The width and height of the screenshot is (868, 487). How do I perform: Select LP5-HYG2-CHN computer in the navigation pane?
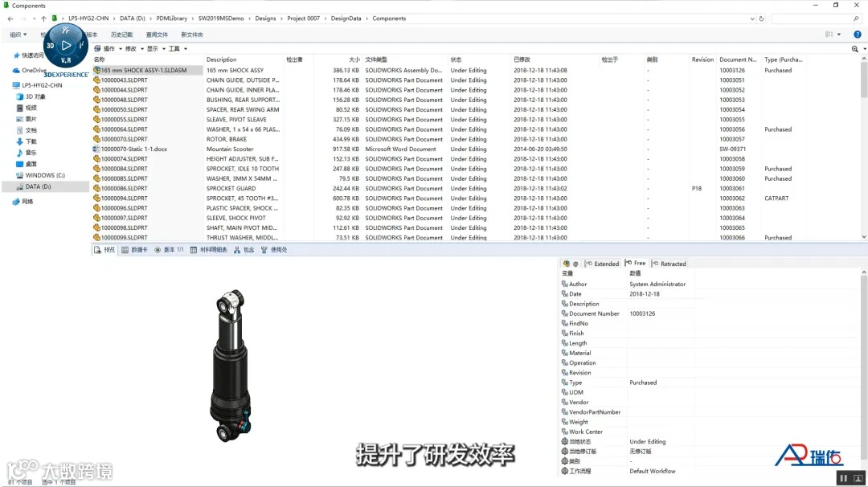(42, 86)
